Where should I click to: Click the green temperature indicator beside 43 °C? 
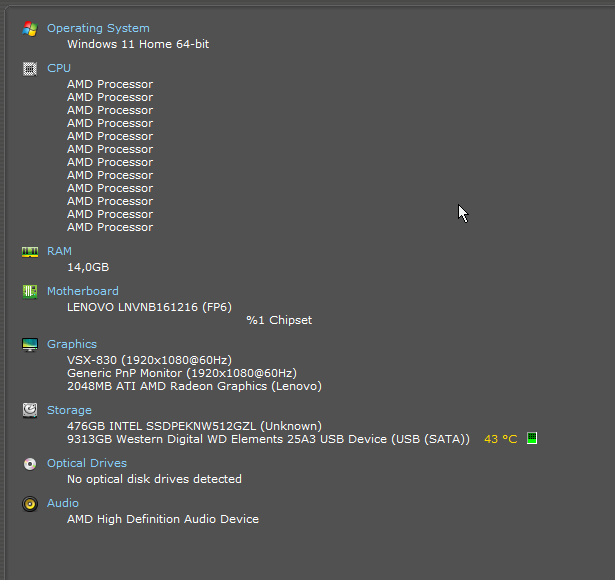pyautogui.click(x=532, y=438)
